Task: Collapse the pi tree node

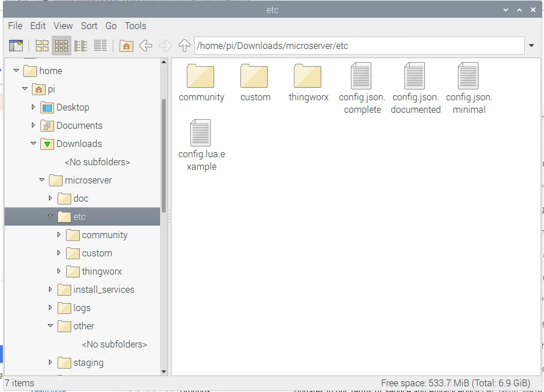Action: click(24, 89)
